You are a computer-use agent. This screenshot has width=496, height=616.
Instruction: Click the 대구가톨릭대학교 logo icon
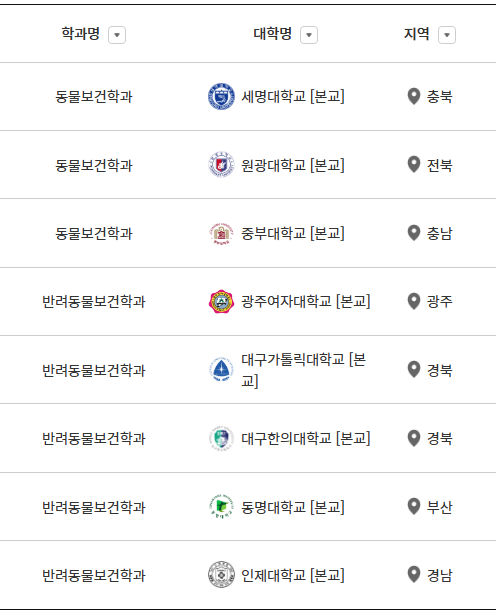point(221,370)
